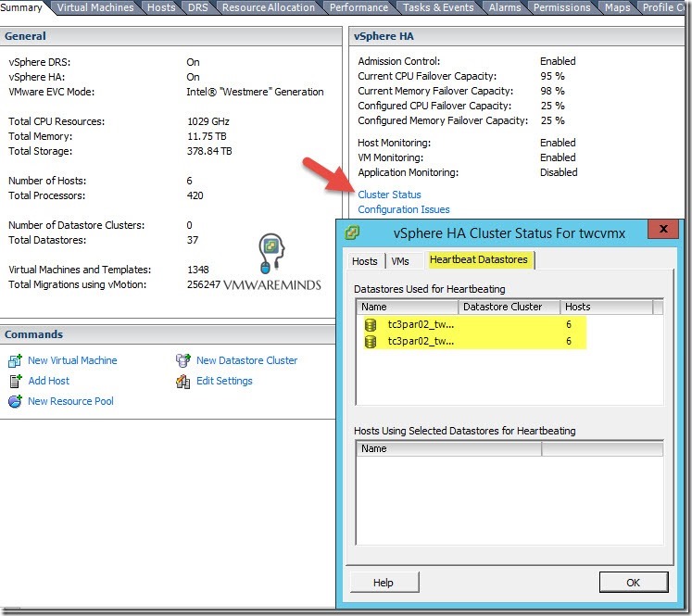Click the Total Memory value 11.75 TB
Viewport: 692px width, 616px height.
tap(207, 136)
